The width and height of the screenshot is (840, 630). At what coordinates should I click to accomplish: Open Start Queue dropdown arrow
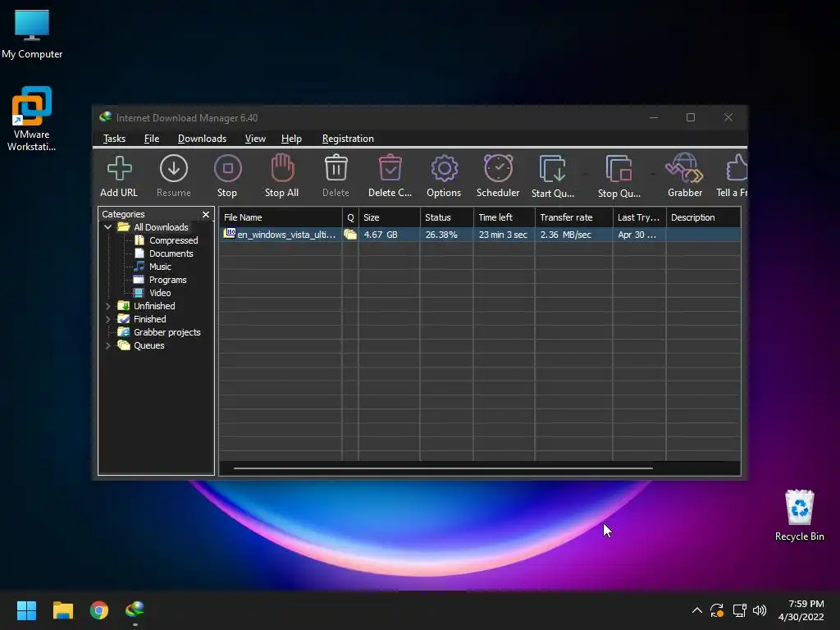[x=586, y=174]
